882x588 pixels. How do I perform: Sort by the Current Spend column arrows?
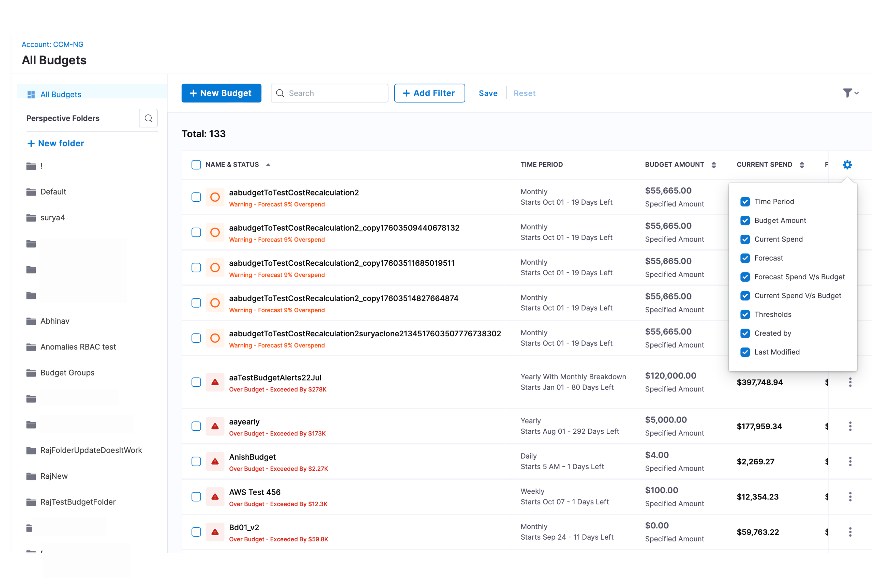pyautogui.click(x=802, y=165)
